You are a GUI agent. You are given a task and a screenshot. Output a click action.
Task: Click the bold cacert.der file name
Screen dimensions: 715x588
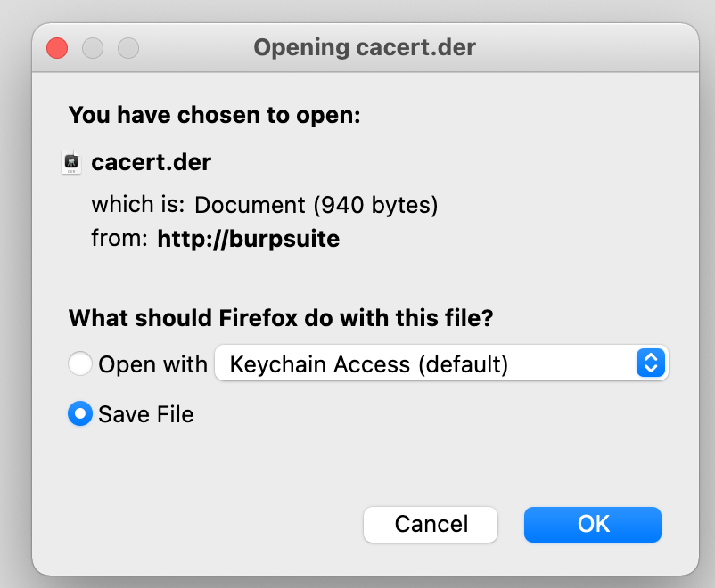click(x=152, y=163)
